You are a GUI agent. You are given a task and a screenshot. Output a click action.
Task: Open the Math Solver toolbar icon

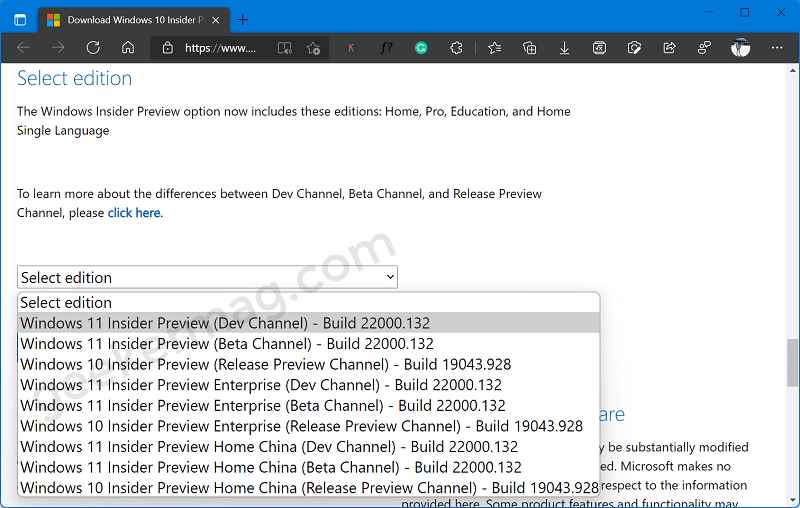[x=599, y=48]
